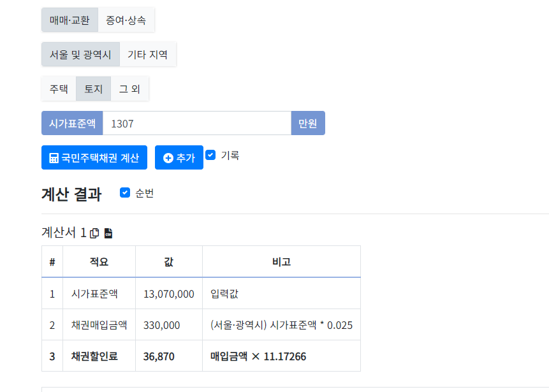Toggle the 기록 checkbox
This screenshot has width=549, height=392.
click(x=210, y=155)
